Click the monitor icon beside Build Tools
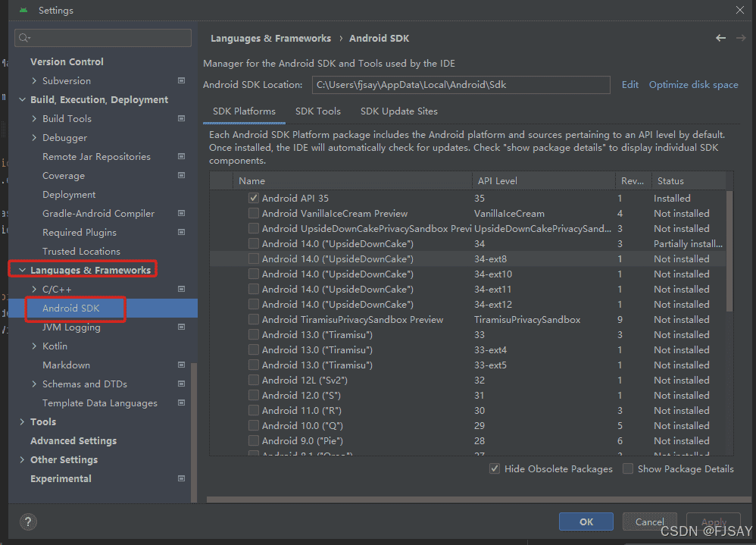The width and height of the screenshot is (756, 545). pyautogui.click(x=180, y=118)
